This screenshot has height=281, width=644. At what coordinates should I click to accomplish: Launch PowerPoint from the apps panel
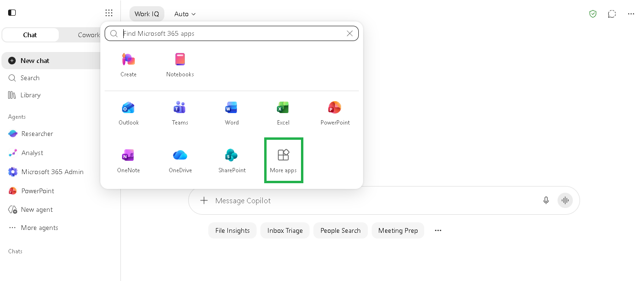point(335,113)
